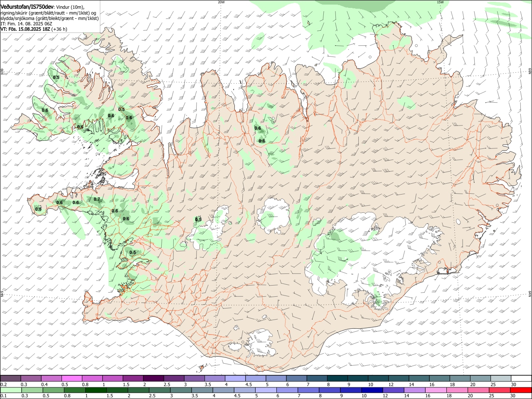Click the 'slydda/snjókoma' description line in the header
This screenshot has height=399, width=532.
[49, 18]
